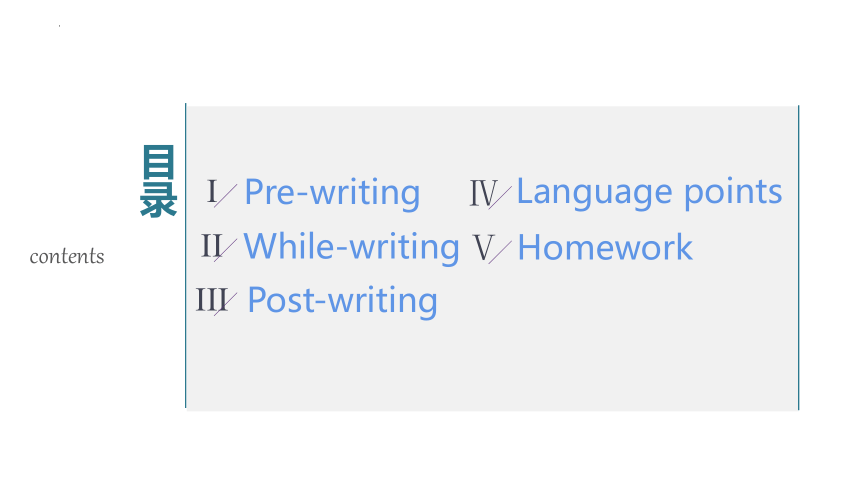Click Roman numeral I marker
This screenshot has height=484, width=860.
tap(212, 192)
